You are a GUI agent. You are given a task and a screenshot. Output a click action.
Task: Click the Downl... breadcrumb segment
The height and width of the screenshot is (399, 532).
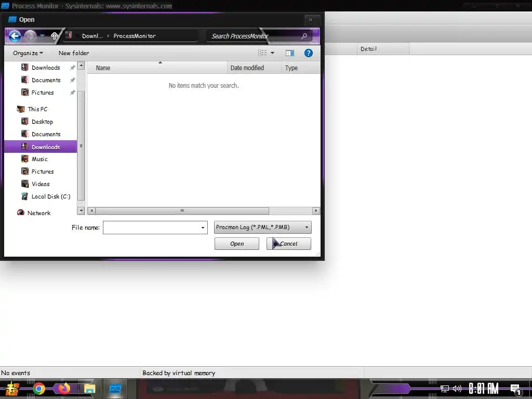click(x=92, y=36)
